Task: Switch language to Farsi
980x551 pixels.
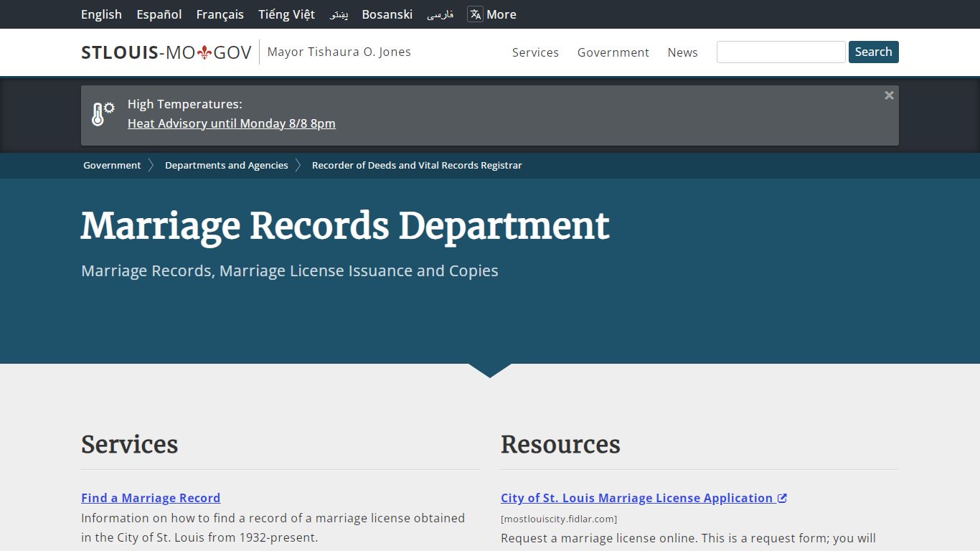Action: 440,14
